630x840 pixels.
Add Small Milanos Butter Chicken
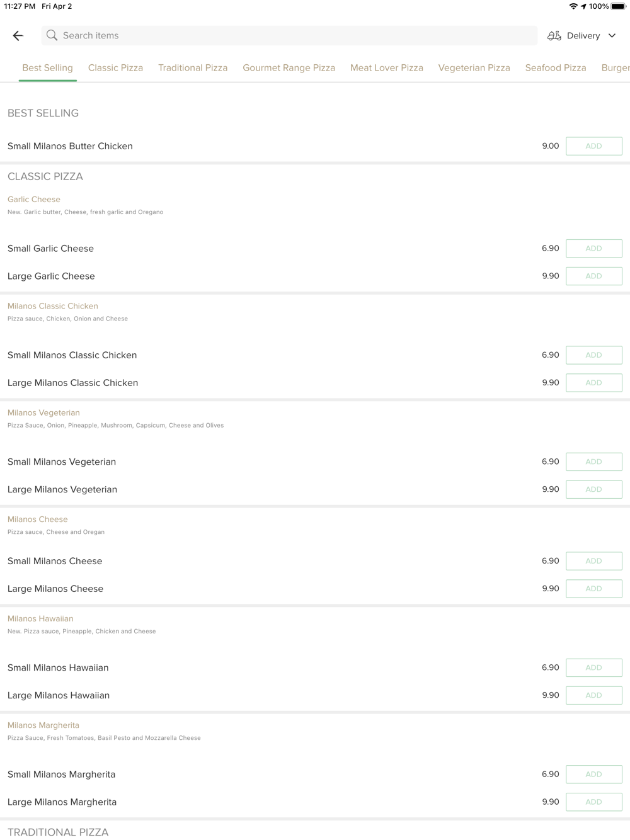pos(594,146)
